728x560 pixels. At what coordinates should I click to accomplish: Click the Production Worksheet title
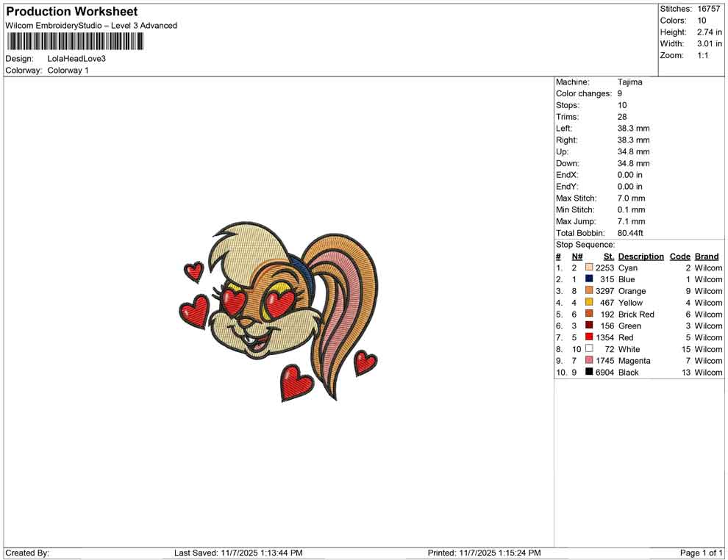point(72,12)
